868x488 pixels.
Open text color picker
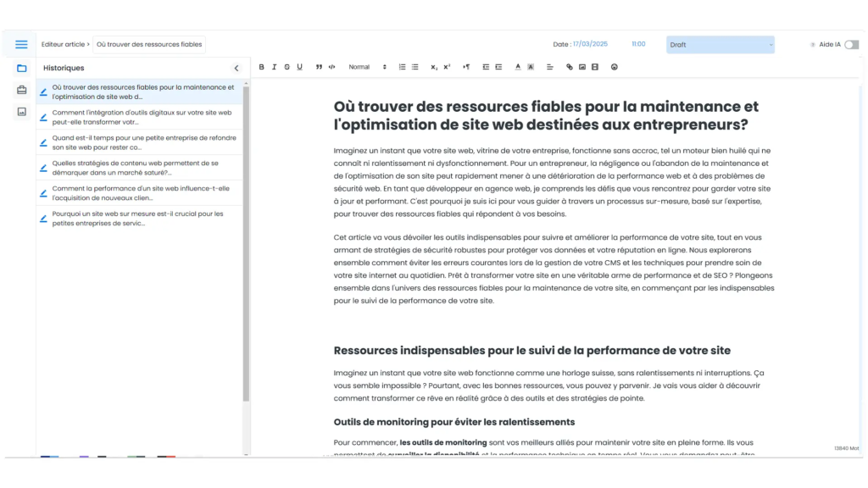pyautogui.click(x=518, y=67)
